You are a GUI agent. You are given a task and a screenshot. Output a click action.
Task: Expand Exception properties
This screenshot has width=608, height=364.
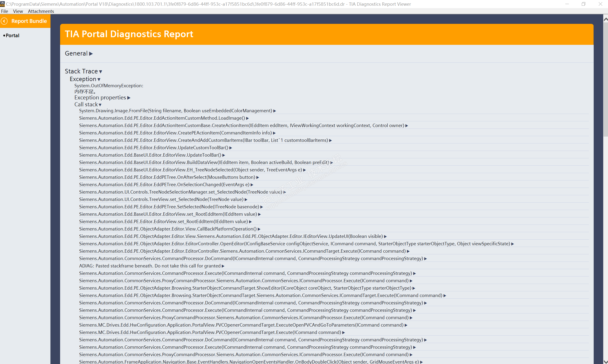pyautogui.click(x=129, y=98)
